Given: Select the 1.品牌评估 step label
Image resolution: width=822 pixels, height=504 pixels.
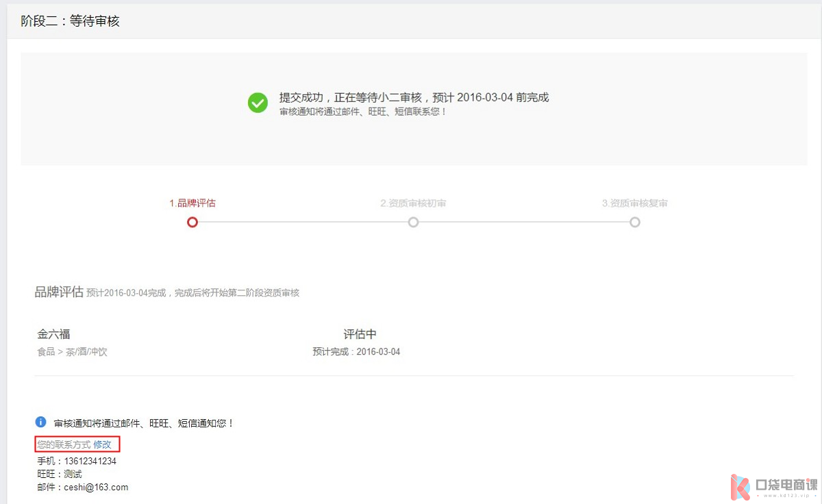Looking at the screenshot, I should click(192, 203).
